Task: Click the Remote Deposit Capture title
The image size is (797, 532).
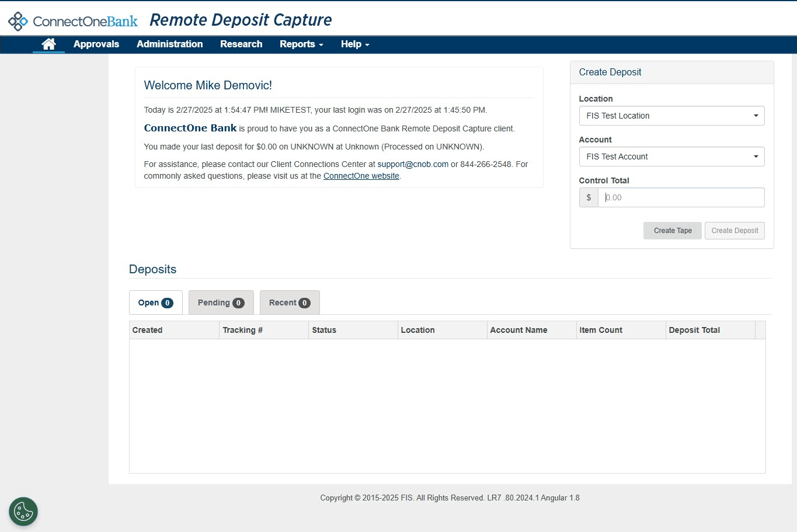Action: (x=241, y=20)
